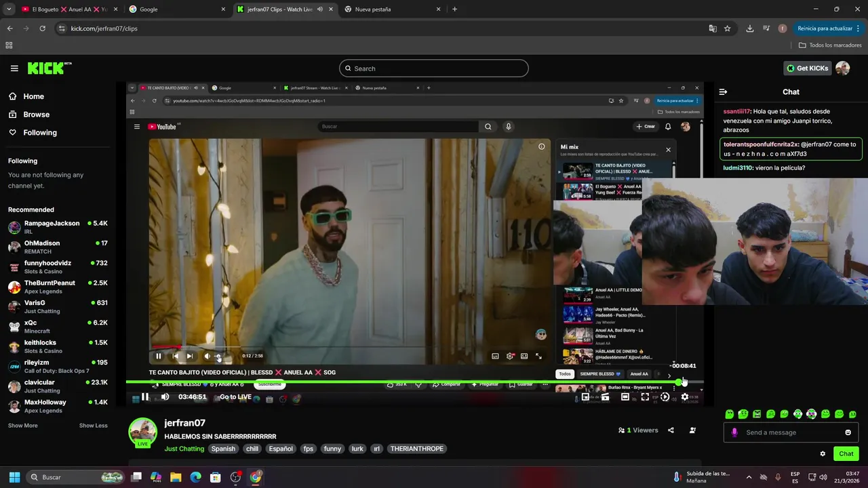
Task: Open taskbar volume control
Action: (x=823, y=477)
